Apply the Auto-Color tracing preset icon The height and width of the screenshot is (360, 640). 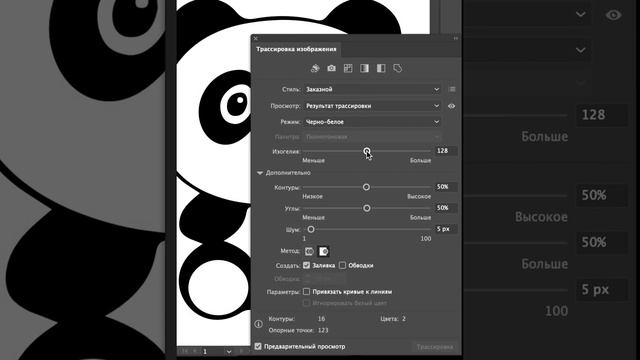(315, 68)
